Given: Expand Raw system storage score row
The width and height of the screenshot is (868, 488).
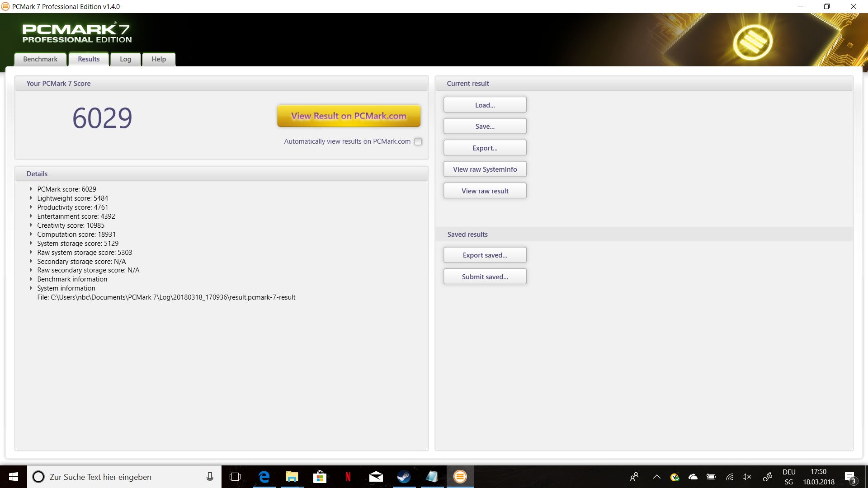Looking at the screenshot, I should tap(31, 252).
